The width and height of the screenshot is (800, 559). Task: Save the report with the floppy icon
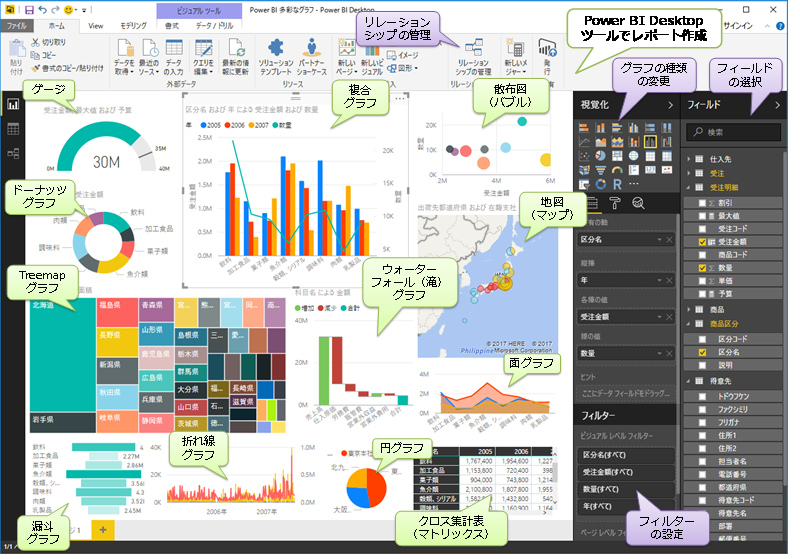pyautogui.click(x=29, y=10)
